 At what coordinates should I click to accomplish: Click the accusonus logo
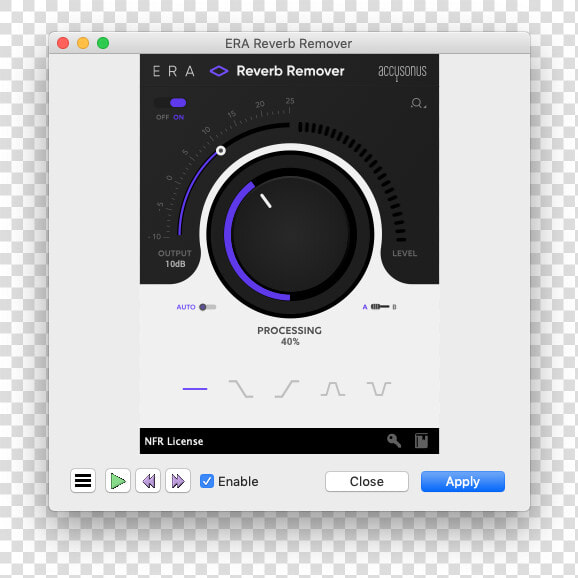tap(402, 72)
